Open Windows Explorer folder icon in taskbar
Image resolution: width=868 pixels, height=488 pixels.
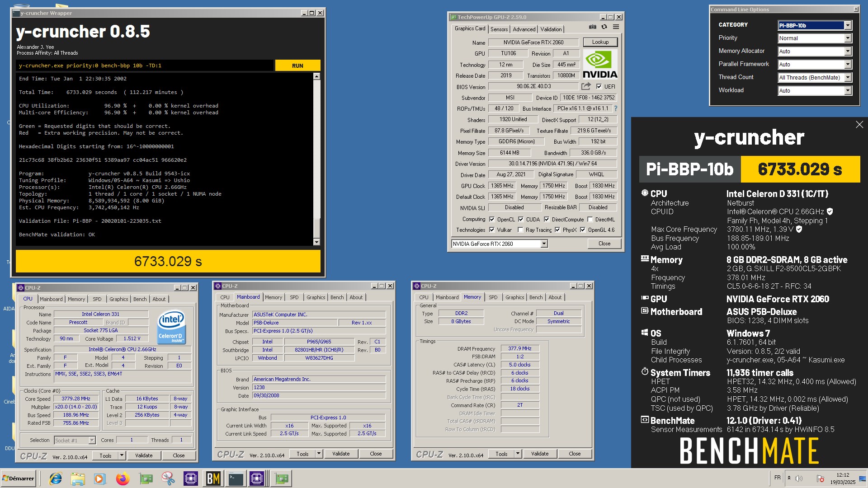point(78,479)
